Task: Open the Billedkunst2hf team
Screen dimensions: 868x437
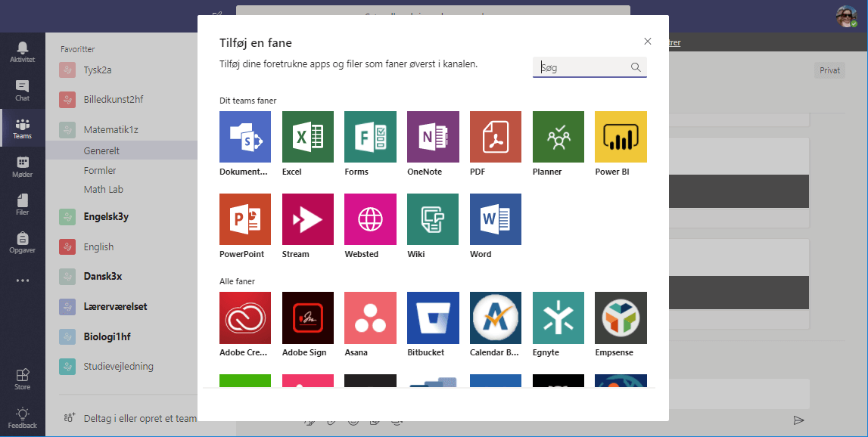Action: [114, 100]
